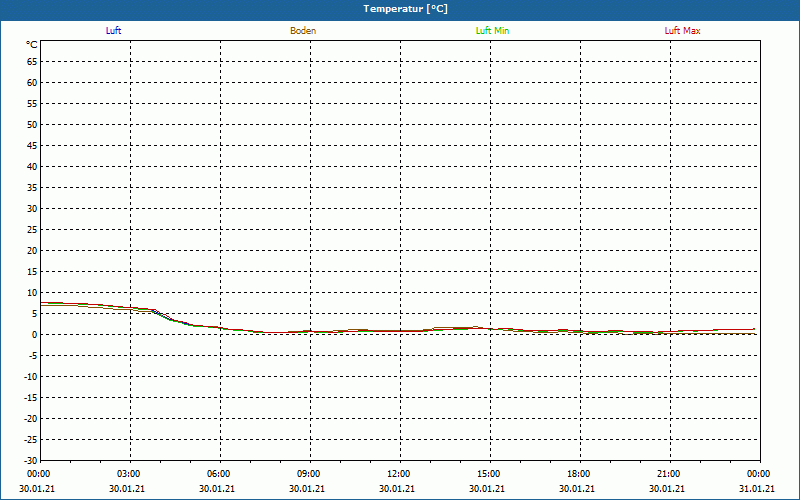Click the 15 value on temperature axis
The height and width of the screenshot is (500, 800).
32,272
